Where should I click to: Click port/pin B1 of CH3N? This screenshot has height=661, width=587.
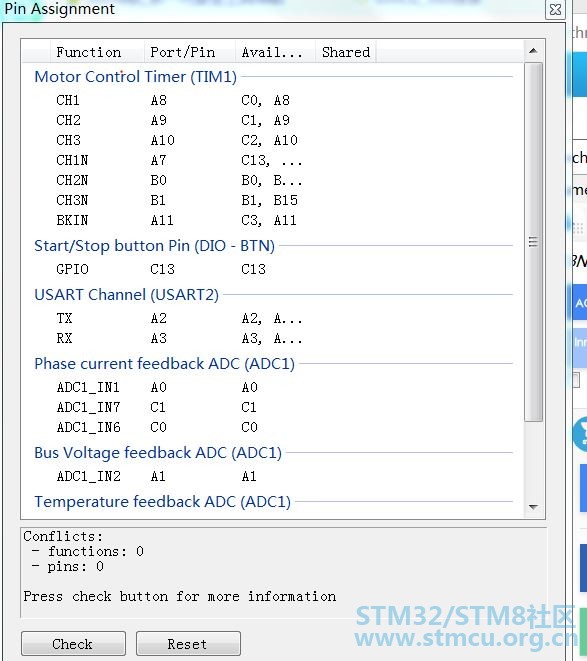click(x=158, y=200)
